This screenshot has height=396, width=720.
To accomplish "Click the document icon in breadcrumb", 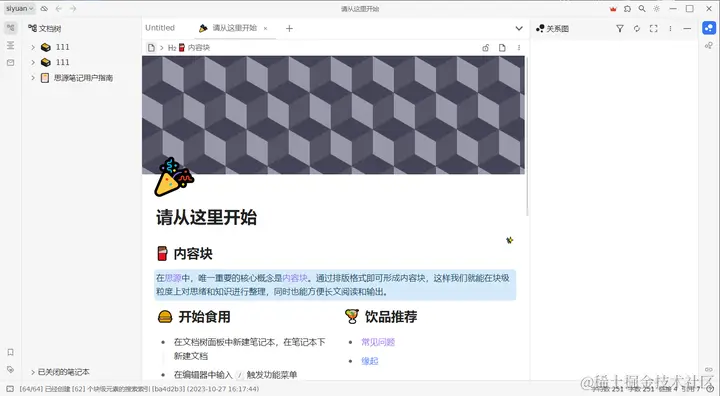I will click(151, 48).
